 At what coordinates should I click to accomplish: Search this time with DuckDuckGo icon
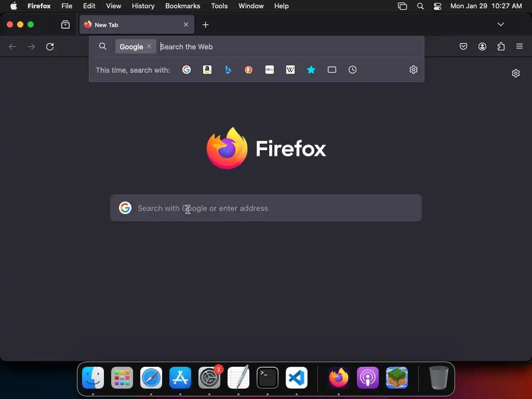click(249, 70)
